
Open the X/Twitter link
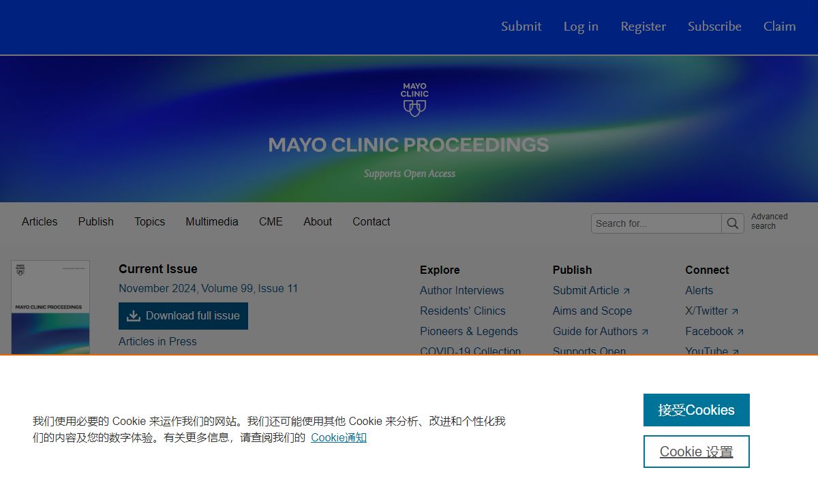pos(712,311)
